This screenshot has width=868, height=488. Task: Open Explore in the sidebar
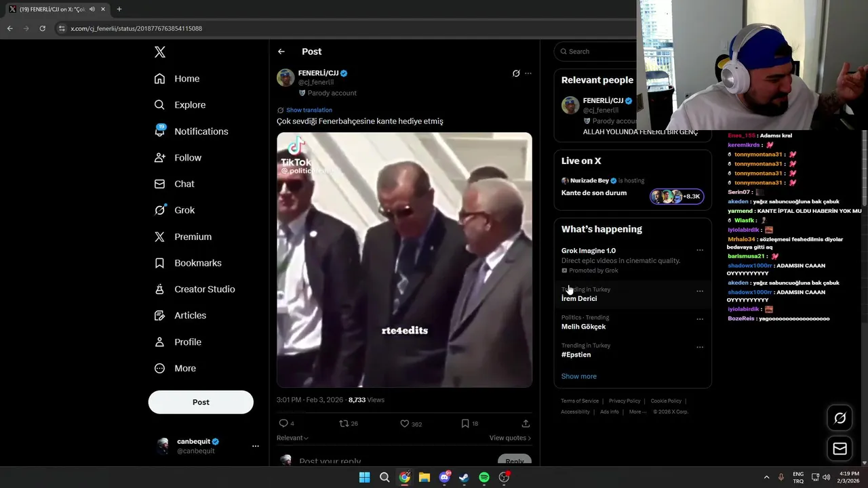coord(180,105)
